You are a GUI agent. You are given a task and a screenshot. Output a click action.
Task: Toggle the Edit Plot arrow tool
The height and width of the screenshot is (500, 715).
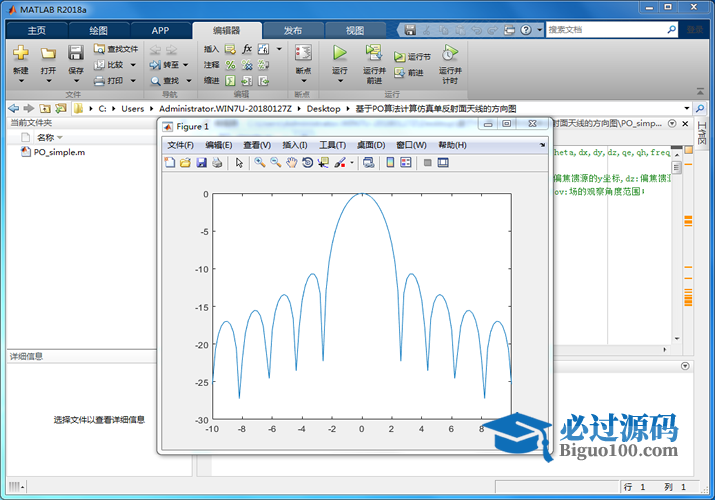pyautogui.click(x=239, y=162)
